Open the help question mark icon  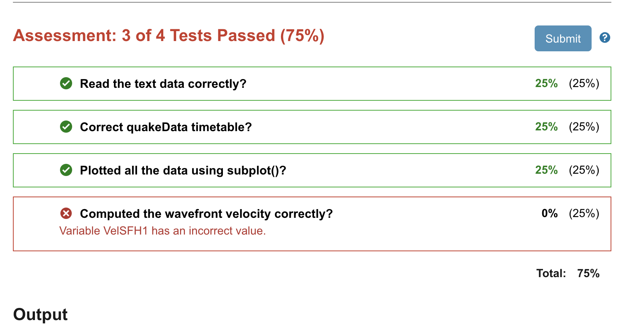point(605,38)
